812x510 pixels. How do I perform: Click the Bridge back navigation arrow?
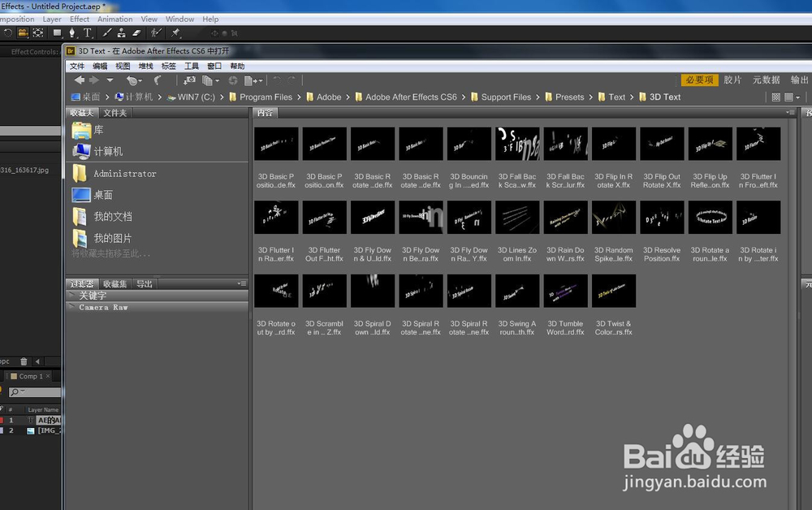[80, 80]
